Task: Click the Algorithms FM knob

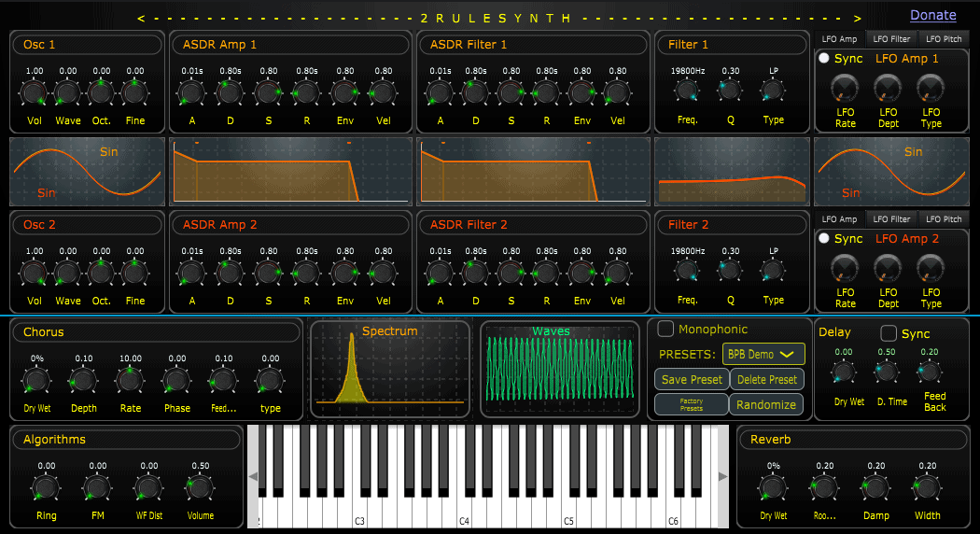Action: (97, 487)
